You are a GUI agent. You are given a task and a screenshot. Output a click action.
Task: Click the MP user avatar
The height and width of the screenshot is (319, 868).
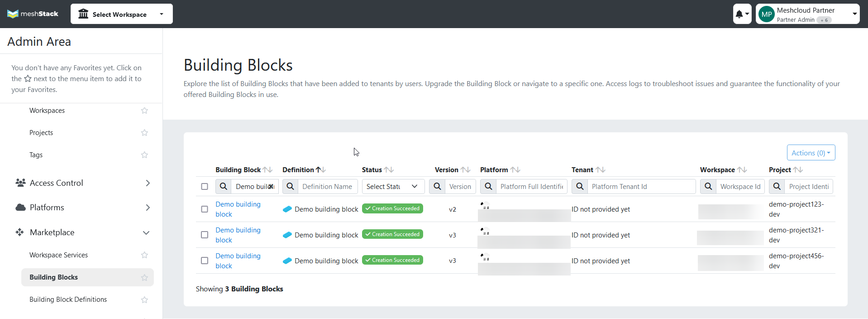(x=767, y=14)
